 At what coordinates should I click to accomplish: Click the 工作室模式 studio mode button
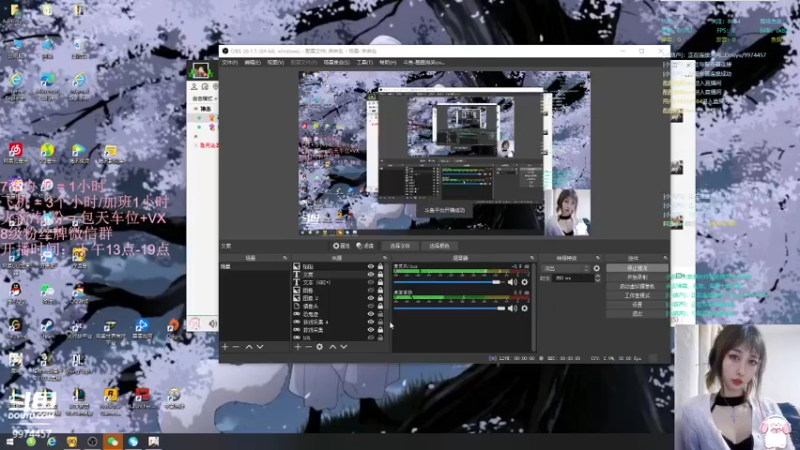[637, 295]
